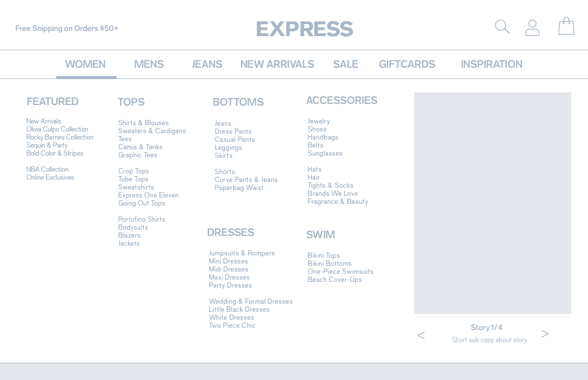
Task: View Wedding & Formal Dresses
Action: click(x=250, y=301)
